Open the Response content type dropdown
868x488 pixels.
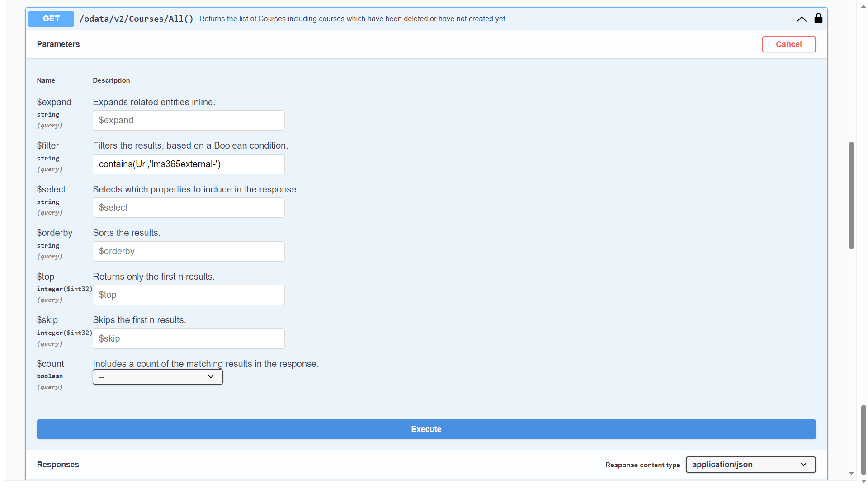click(x=750, y=465)
